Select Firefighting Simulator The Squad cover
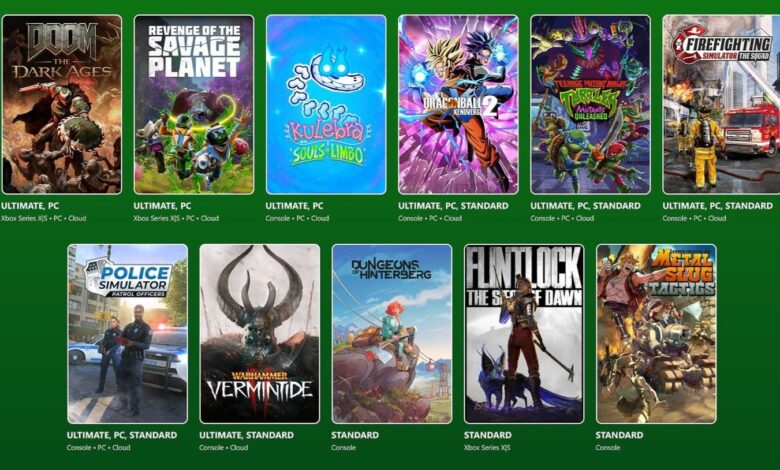Viewport: 780px width, 470px height. [x=721, y=104]
